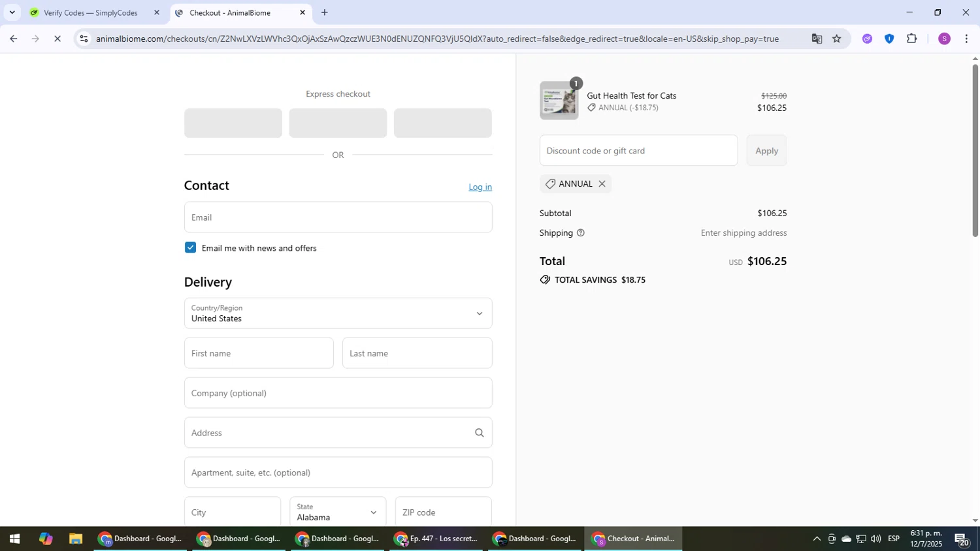Focus the ZIP code field
This screenshot has height=551, width=980.
443,512
